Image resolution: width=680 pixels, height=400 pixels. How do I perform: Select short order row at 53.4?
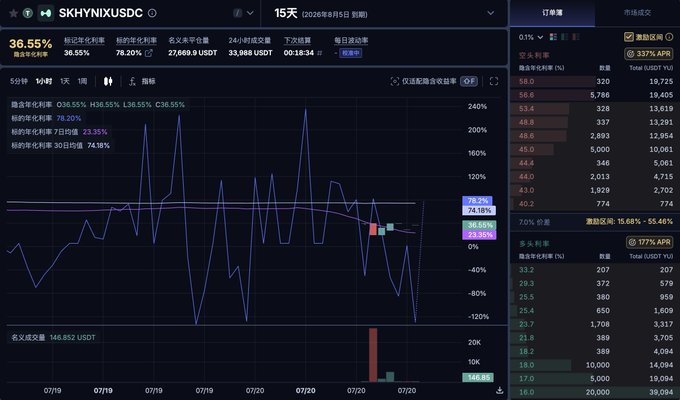[595, 108]
